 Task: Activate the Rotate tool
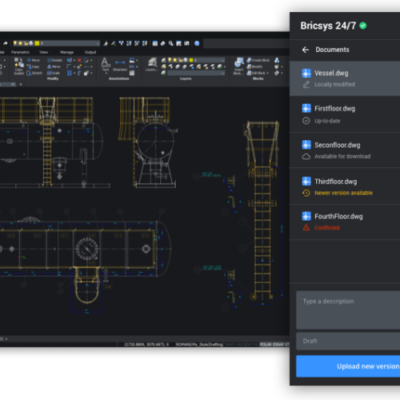(x=55, y=60)
